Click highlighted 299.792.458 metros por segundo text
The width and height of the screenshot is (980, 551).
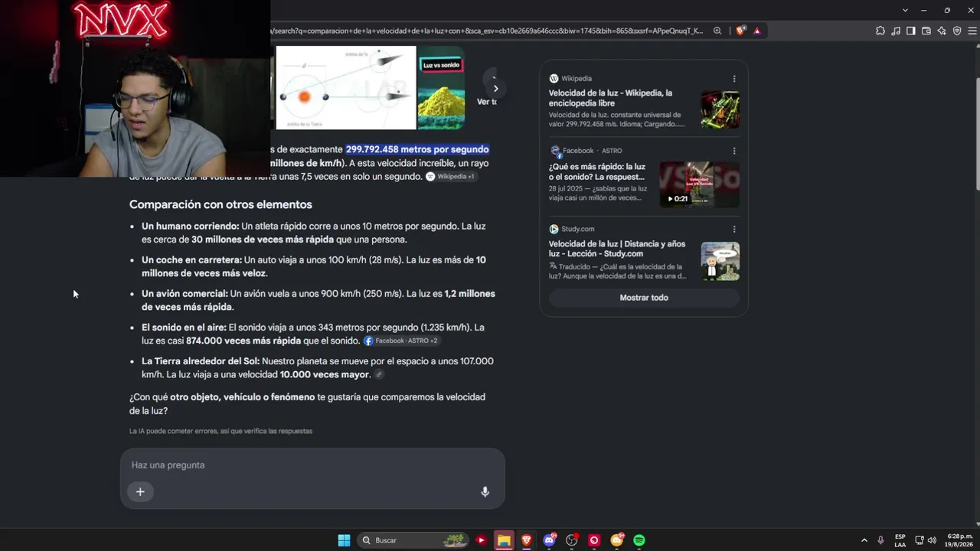[x=417, y=149]
